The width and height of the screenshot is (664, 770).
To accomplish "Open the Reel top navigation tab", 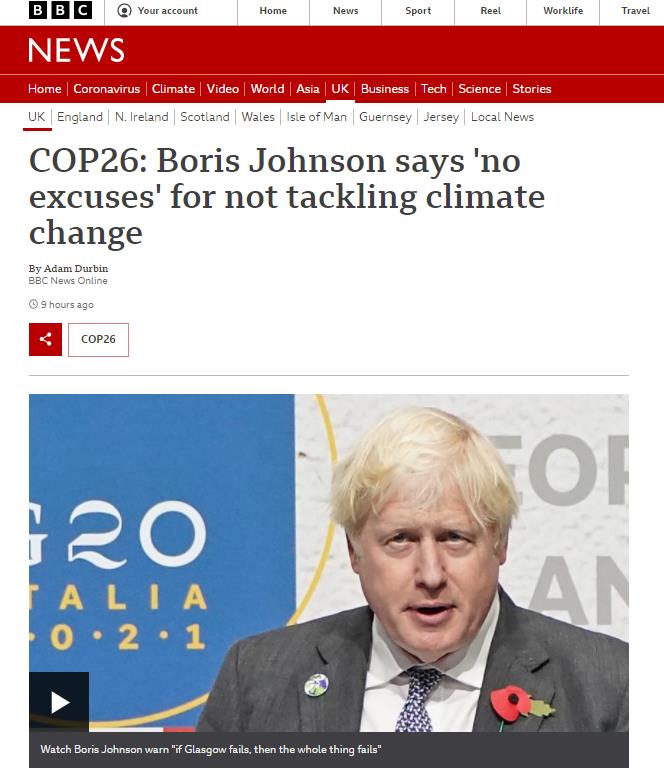I will tap(490, 11).
